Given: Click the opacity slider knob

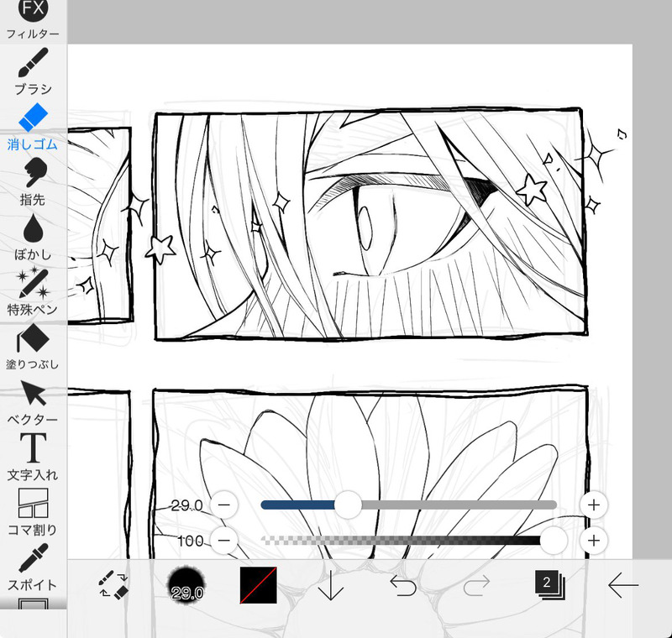Looking at the screenshot, I should [x=554, y=541].
